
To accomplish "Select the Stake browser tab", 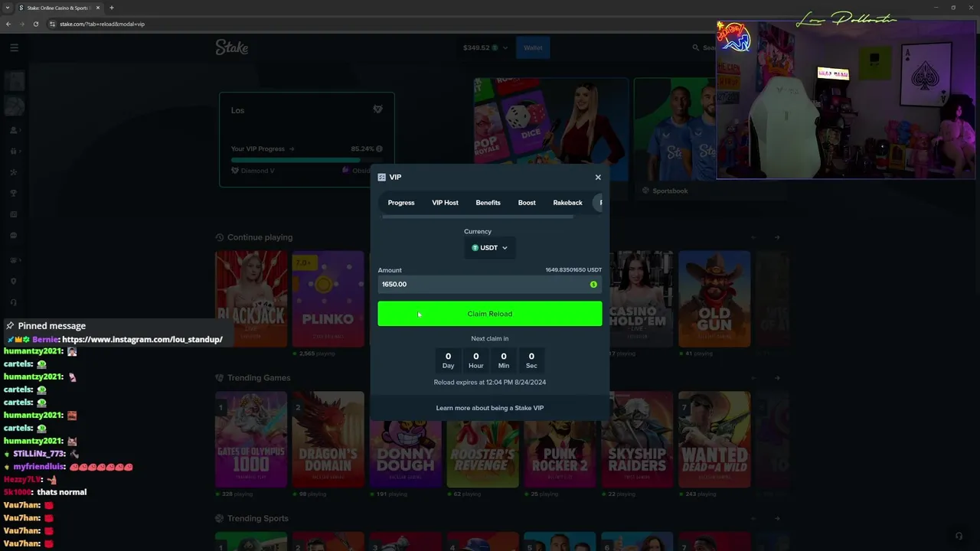I will 60,8.
